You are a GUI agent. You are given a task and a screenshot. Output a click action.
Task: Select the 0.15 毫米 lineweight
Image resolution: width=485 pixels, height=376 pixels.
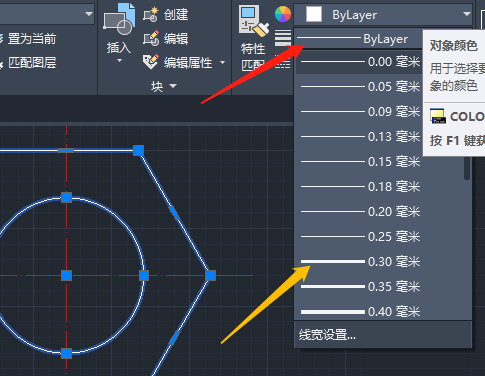(381, 162)
